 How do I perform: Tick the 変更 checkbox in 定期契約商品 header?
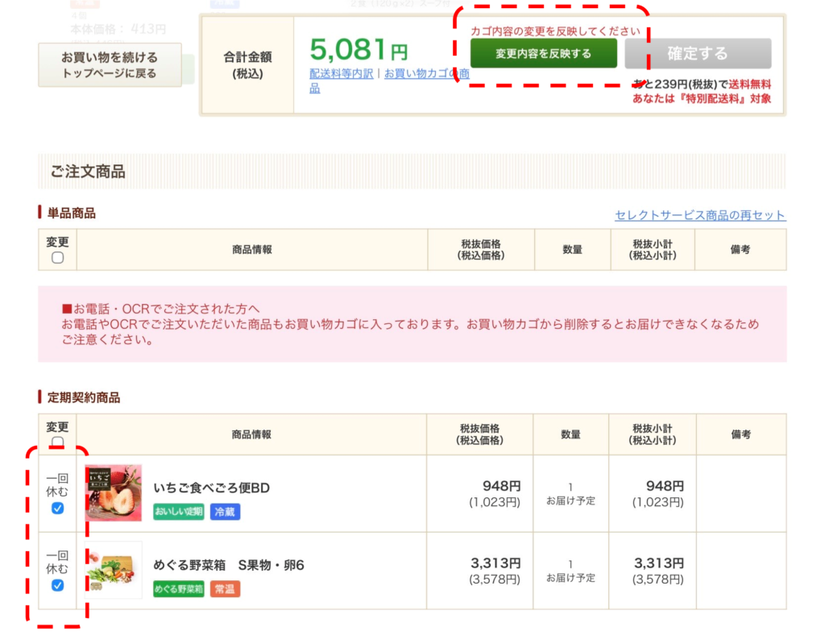57,442
